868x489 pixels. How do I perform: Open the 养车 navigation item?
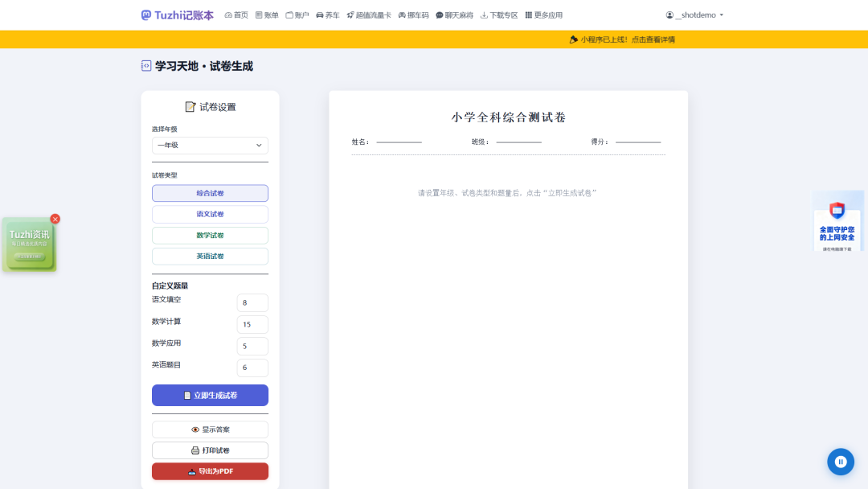coord(328,15)
